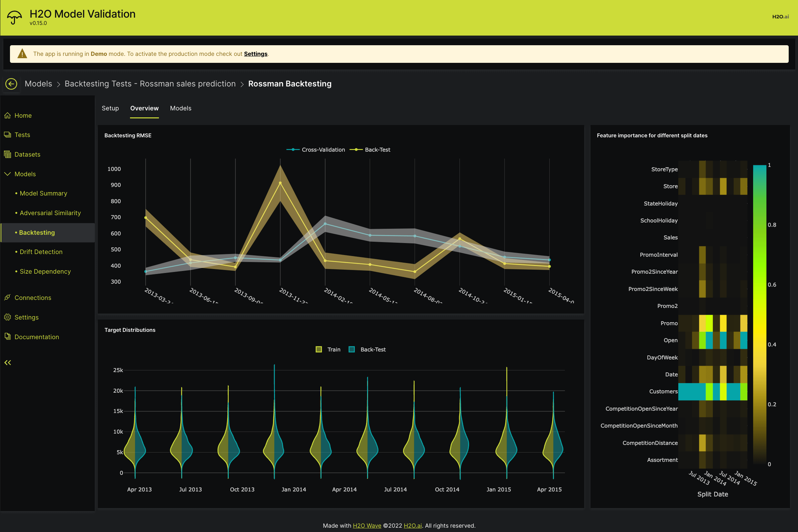Click the Connections plug icon
Image resolution: width=798 pixels, height=532 pixels.
click(x=7, y=298)
